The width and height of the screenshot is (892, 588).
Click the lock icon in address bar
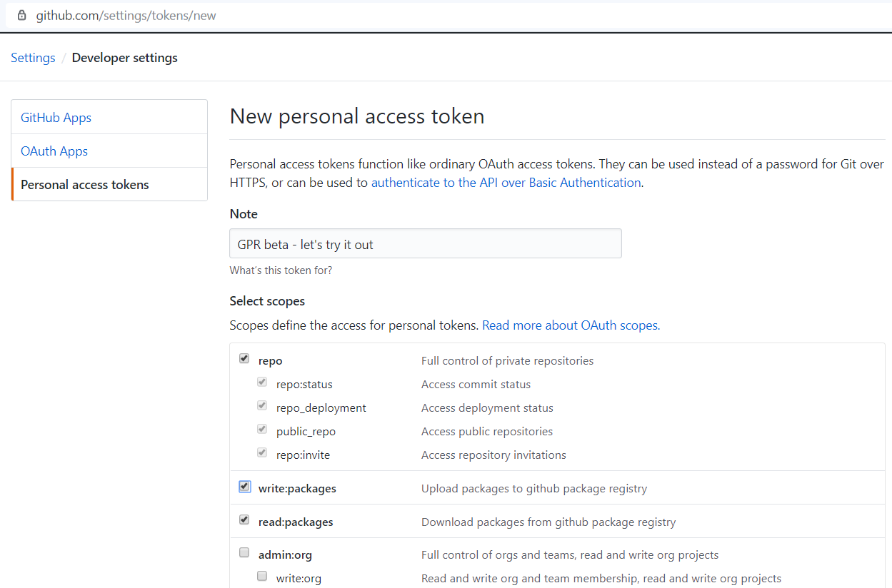pos(21,15)
